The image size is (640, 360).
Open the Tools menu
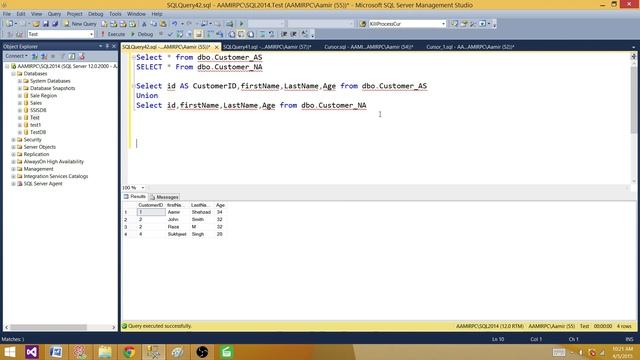[115, 14]
